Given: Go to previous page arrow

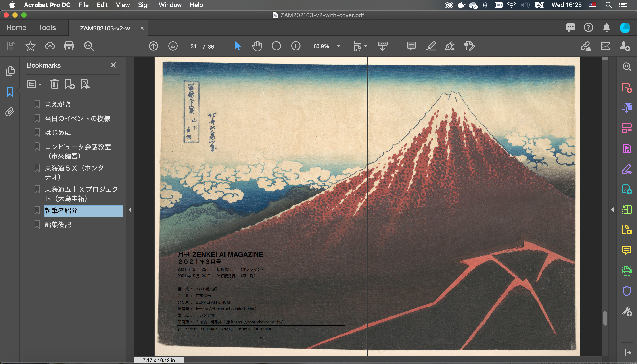Looking at the screenshot, I should [x=153, y=46].
